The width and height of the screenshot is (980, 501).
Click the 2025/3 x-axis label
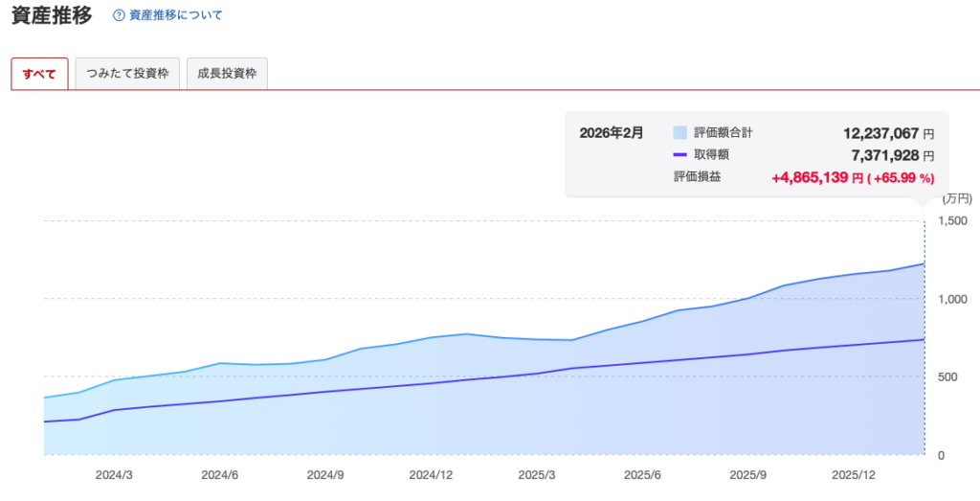tap(536, 474)
